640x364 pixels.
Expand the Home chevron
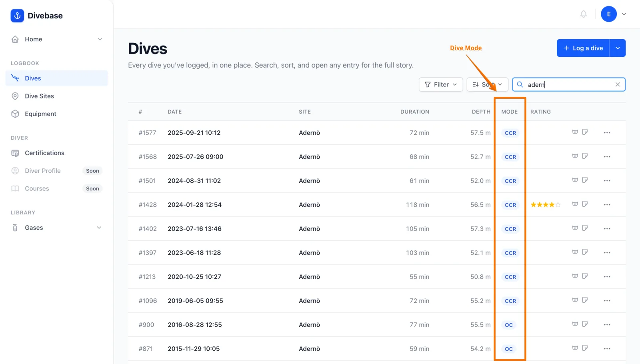click(x=100, y=39)
